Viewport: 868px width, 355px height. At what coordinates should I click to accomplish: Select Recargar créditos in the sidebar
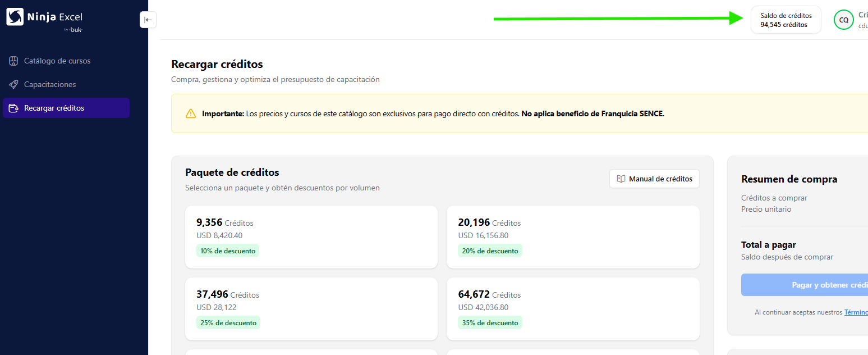click(66, 108)
